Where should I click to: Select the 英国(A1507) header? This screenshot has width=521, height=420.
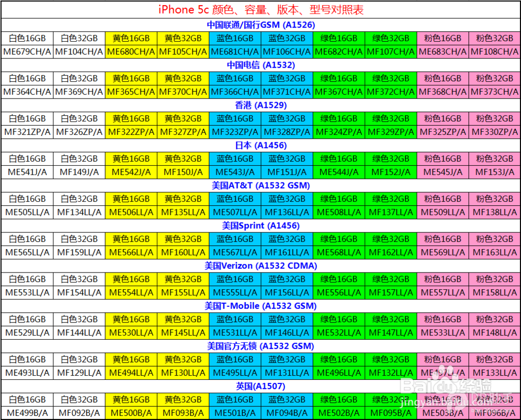[261, 387]
